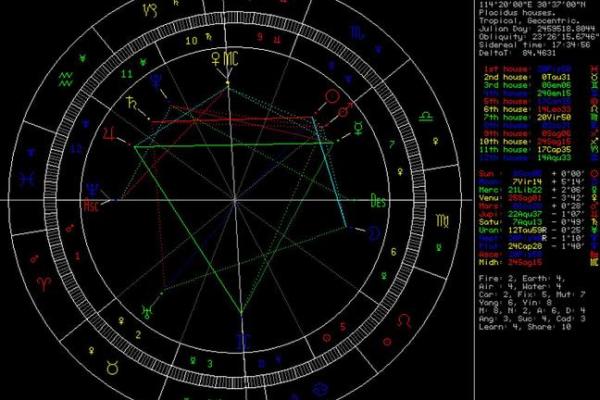Click the Pisces sign glyph on the outer ring
Viewport: 600px width, 400px height.
pyautogui.click(x=28, y=178)
